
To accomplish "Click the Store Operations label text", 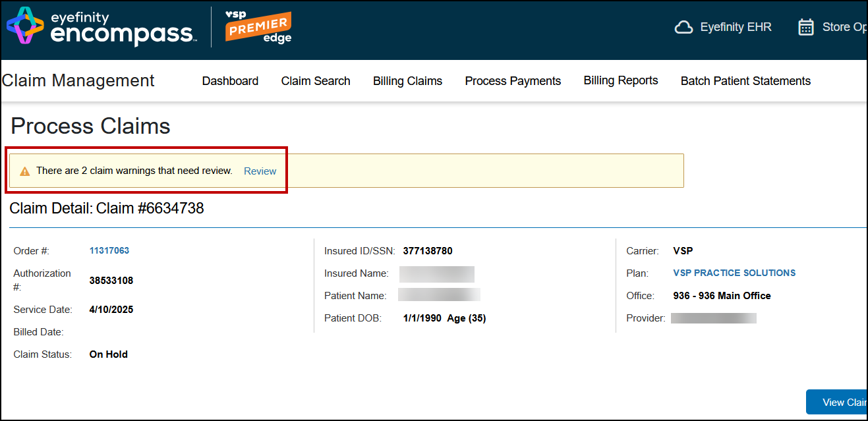I will (844, 27).
